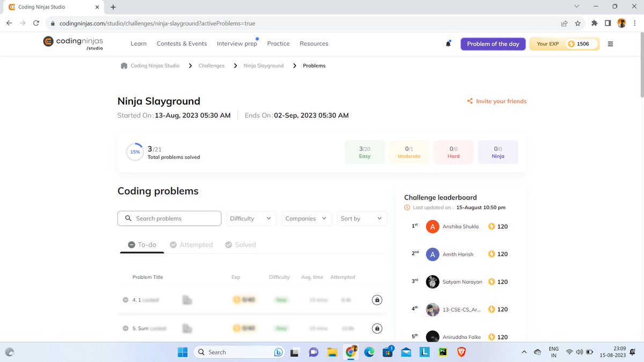
Task: Click the Moderate 0/1 stat card
Action: [409, 152]
